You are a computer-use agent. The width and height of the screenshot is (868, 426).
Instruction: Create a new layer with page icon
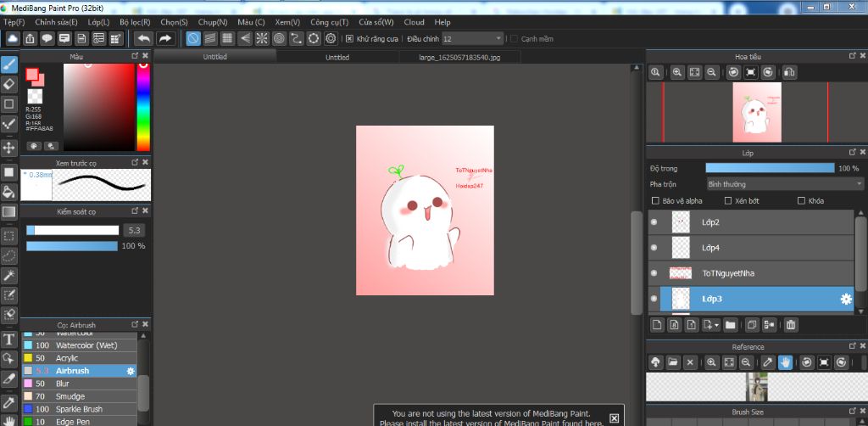(657, 325)
